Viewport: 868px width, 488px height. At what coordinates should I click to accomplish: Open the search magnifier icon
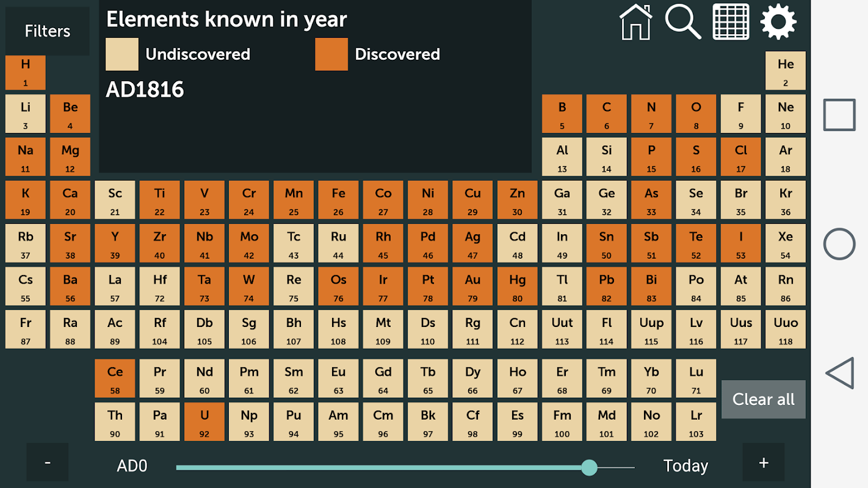pos(683,22)
